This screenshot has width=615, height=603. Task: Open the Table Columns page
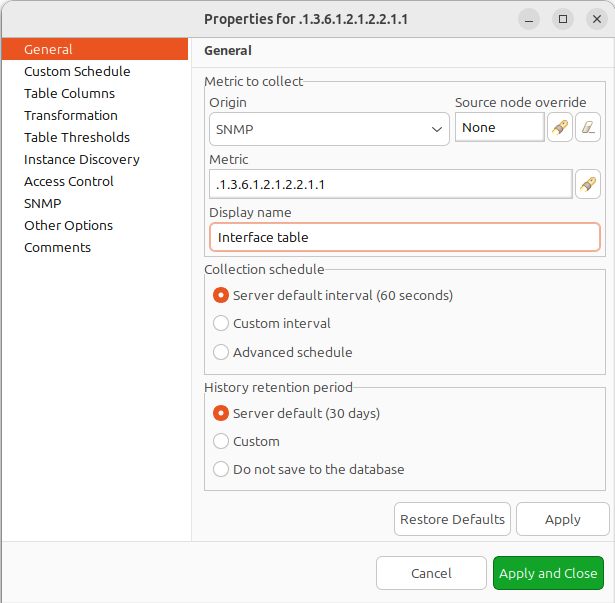coord(69,94)
